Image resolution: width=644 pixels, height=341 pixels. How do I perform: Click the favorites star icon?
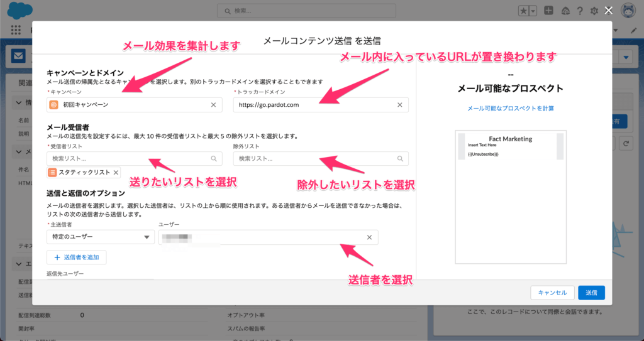point(524,11)
